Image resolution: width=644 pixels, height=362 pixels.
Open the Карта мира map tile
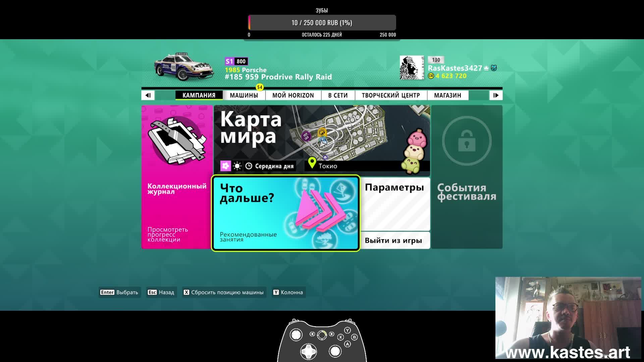coord(322,140)
